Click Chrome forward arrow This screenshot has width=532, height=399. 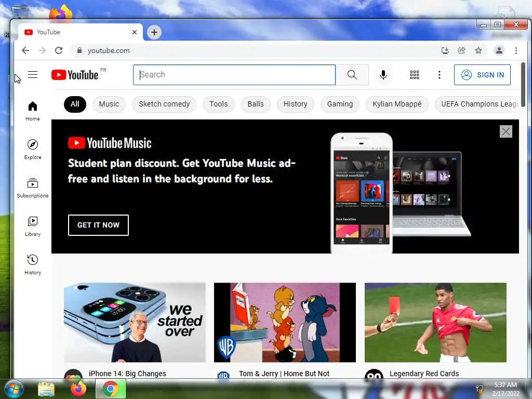coord(42,50)
